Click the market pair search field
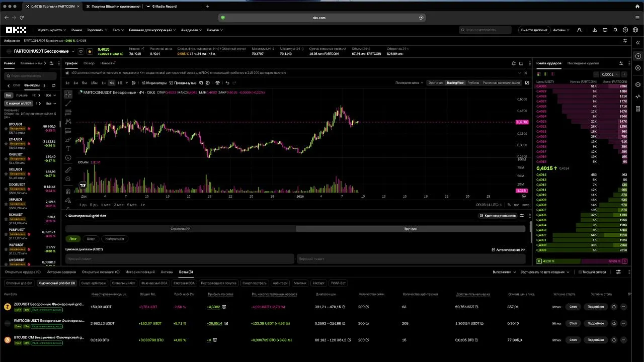 pos(31,76)
